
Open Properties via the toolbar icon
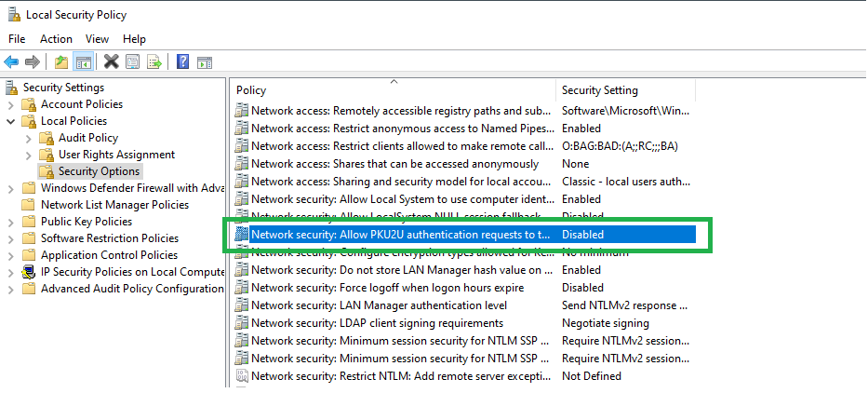pos(132,62)
